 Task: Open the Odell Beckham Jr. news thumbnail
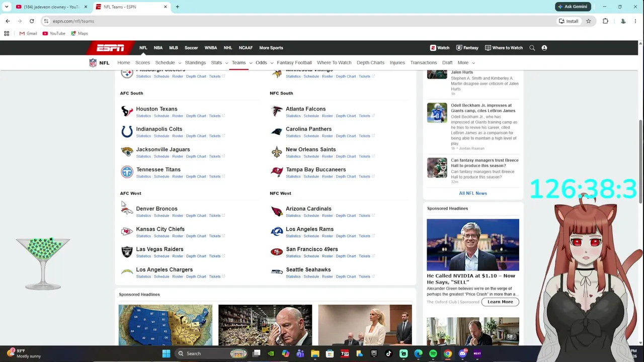pos(437,113)
